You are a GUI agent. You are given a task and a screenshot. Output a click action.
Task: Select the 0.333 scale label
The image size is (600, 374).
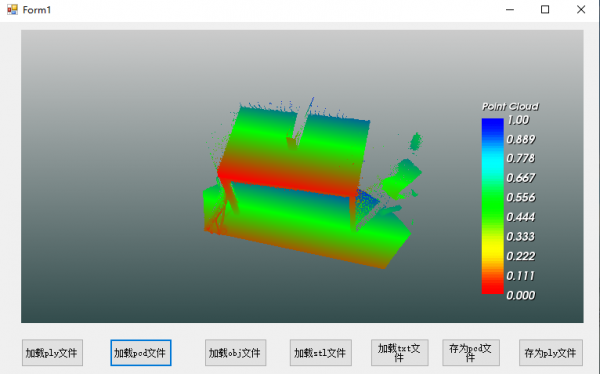pos(520,237)
